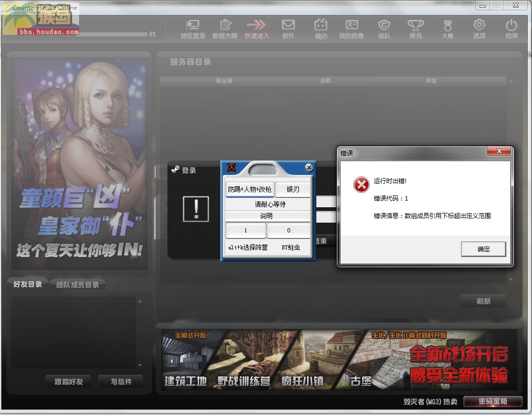
Task: Sort server list by 服务器 column
Action: 224,81
